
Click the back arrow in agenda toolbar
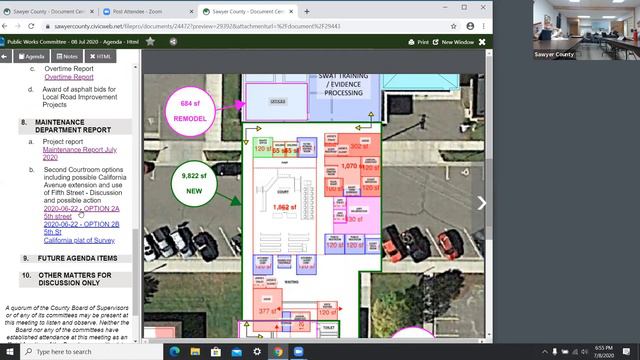click(4, 56)
